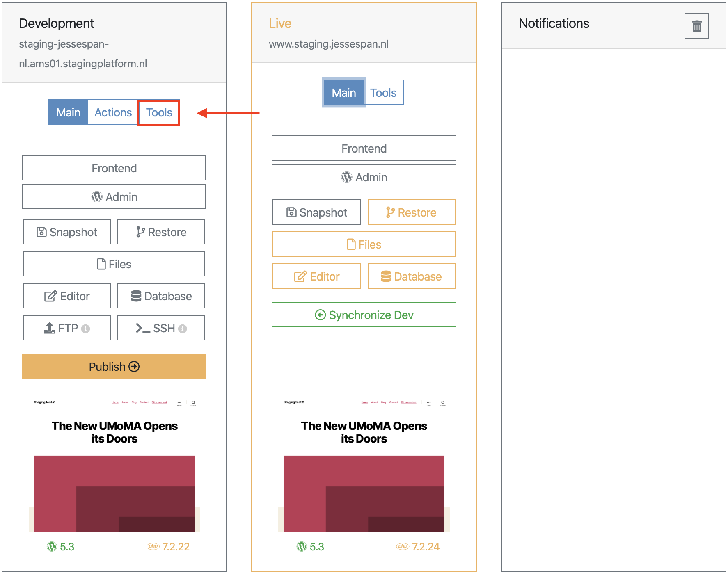Click the Development heading

coord(56,23)
